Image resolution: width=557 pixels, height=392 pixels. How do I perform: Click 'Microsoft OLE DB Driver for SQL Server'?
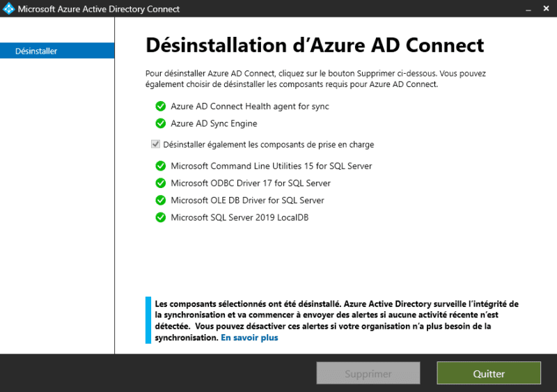pyautogui.click(x=248, y=201)
